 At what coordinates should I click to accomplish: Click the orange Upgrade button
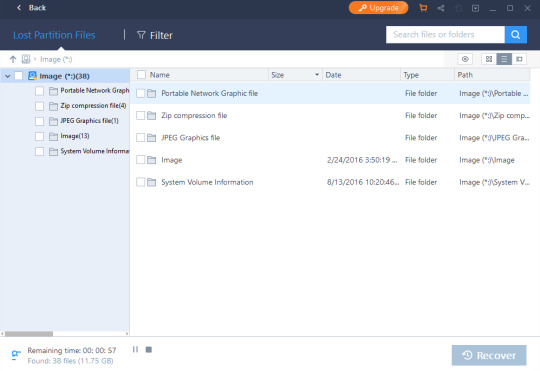pos(378,8)
